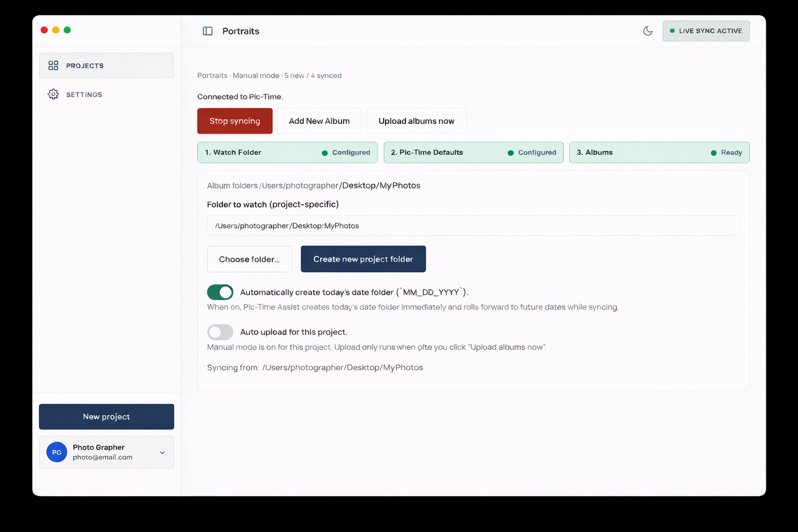Click Add New Album
This screenshot has width=798, height=532.
319,121
